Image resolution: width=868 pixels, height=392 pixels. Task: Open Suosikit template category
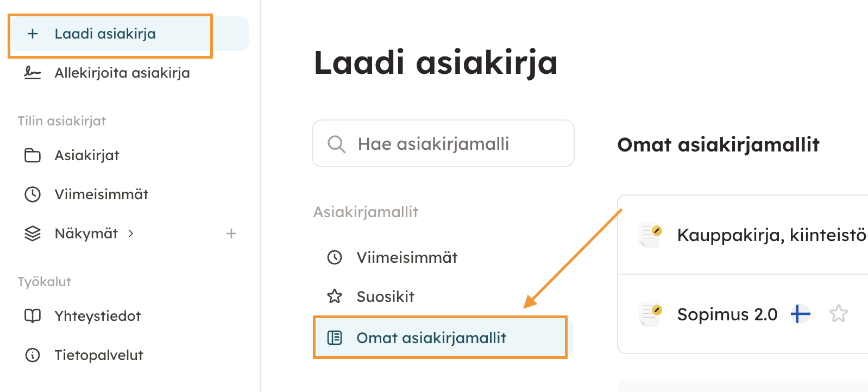[x=385, y=296]
